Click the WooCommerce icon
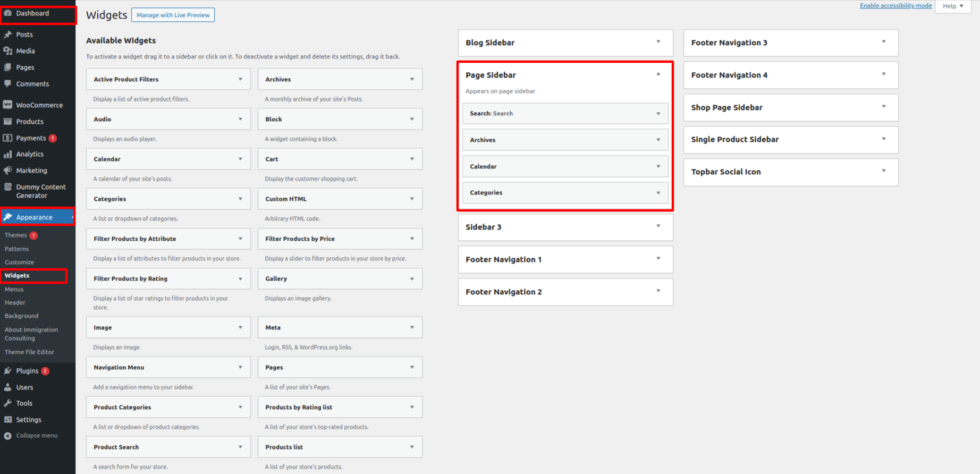Screen dimensions: 980x474 tap(7, 105)
